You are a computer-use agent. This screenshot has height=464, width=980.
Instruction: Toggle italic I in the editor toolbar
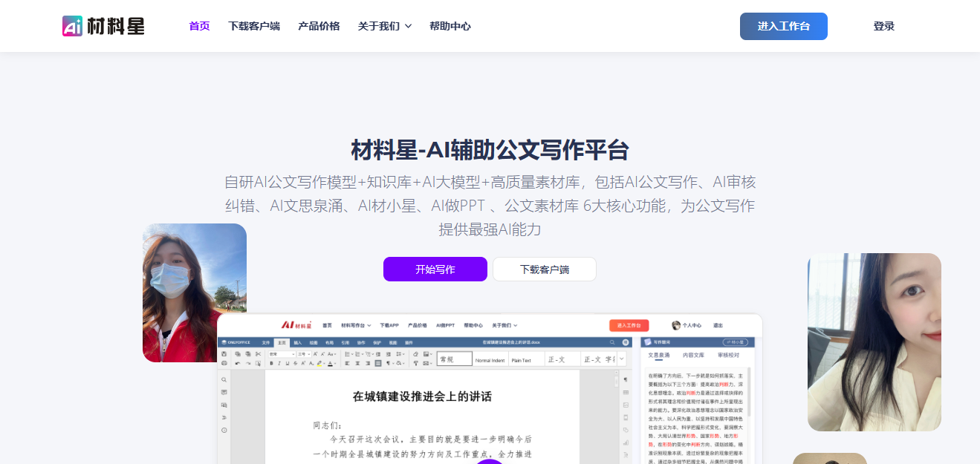click(279, 363)
